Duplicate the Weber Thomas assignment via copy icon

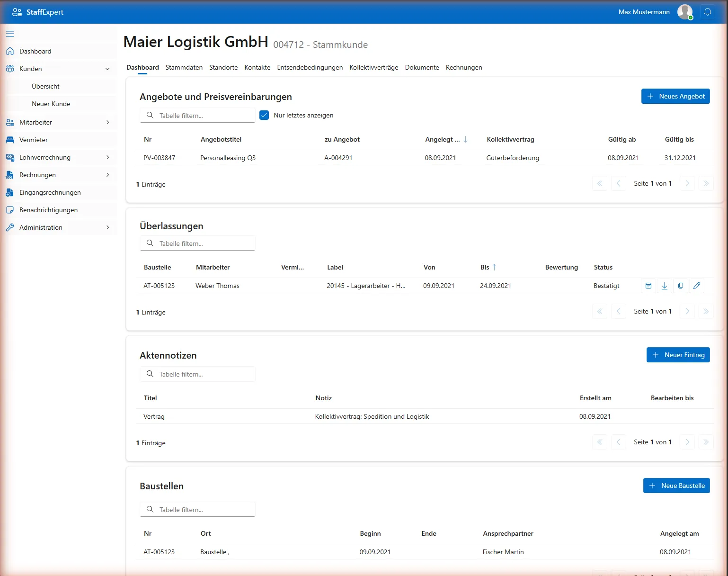coord(680,286)
